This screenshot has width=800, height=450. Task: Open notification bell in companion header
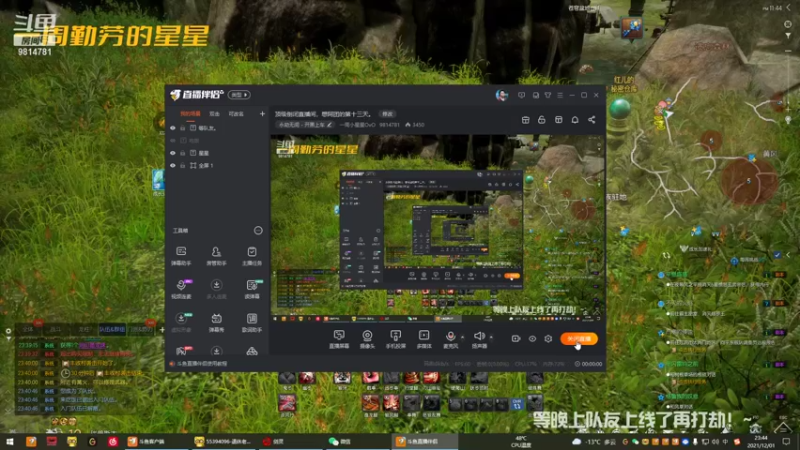[x=575, y=119]
